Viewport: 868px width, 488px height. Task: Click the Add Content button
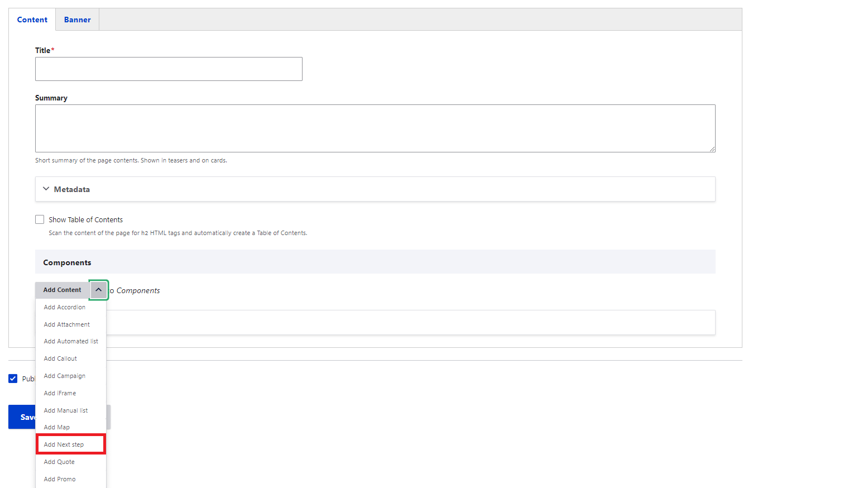pyautogui.click(x=62, y=290)
